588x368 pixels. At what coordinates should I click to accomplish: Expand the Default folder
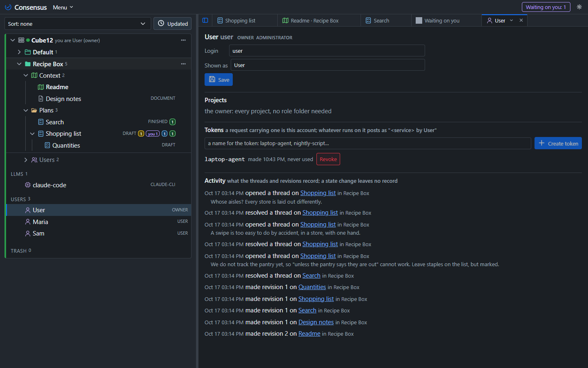click(x=19, y=52)
